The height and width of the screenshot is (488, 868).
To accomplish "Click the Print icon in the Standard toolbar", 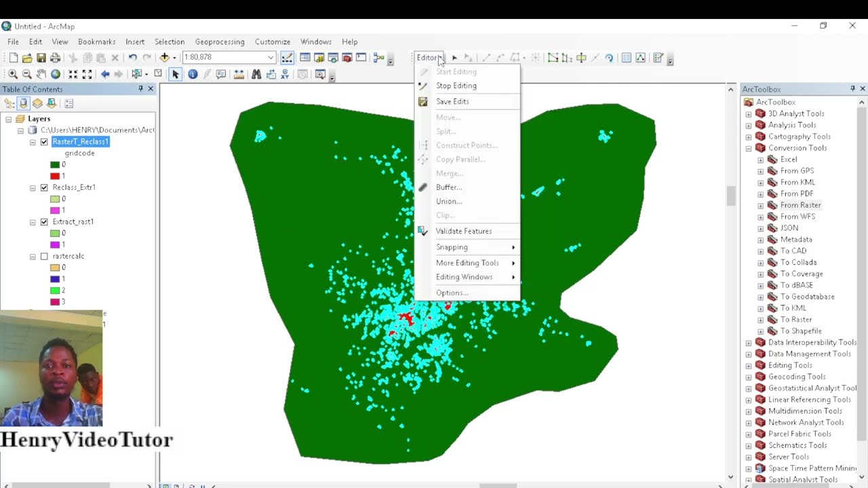I will [56, 58].
